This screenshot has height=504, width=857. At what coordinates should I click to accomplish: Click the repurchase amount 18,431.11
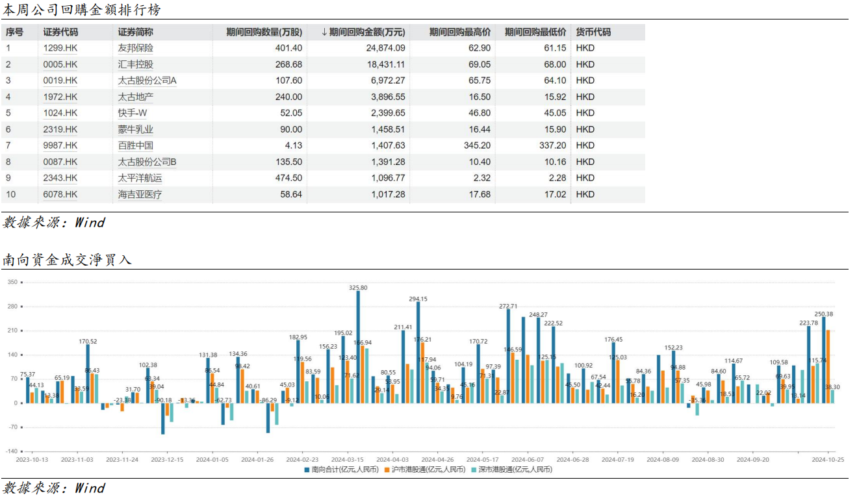(385, 64)
